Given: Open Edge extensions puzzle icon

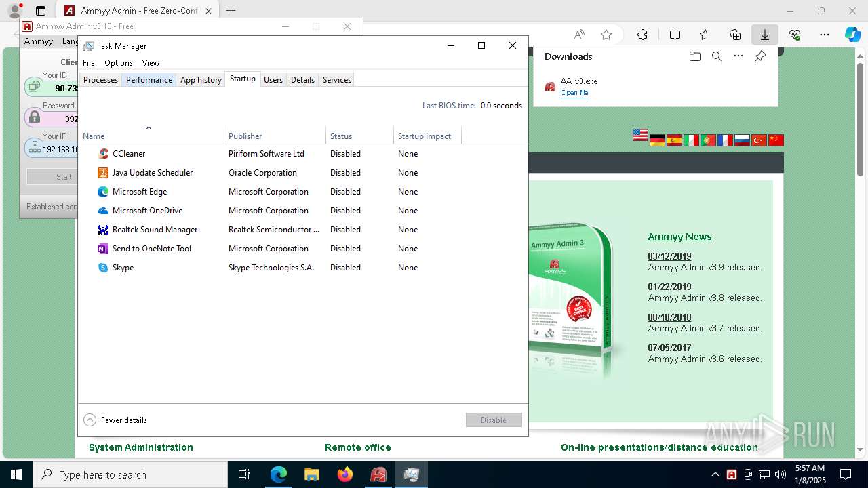Looking at the screenshot, I should pyautogui.click(x=642, y=35).
